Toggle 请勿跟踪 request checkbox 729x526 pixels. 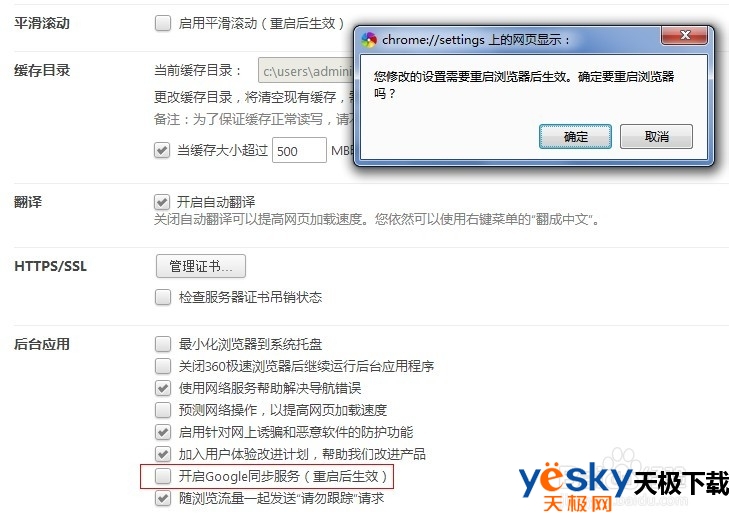[163, 498]
